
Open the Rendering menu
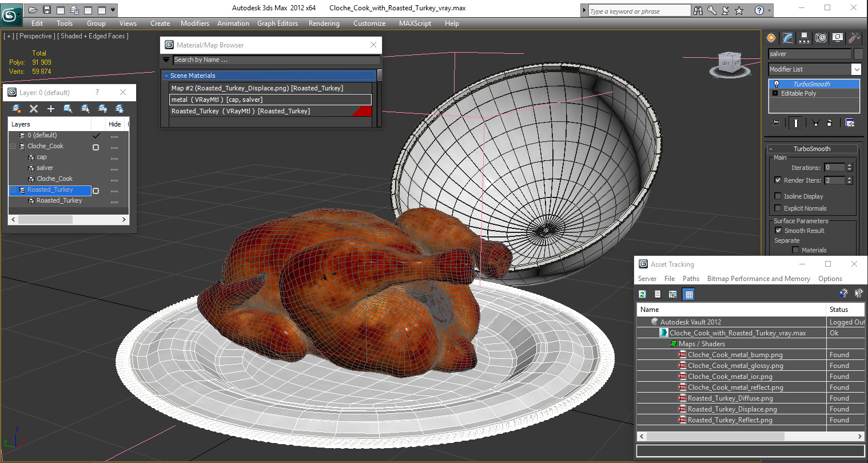(324, 23)
